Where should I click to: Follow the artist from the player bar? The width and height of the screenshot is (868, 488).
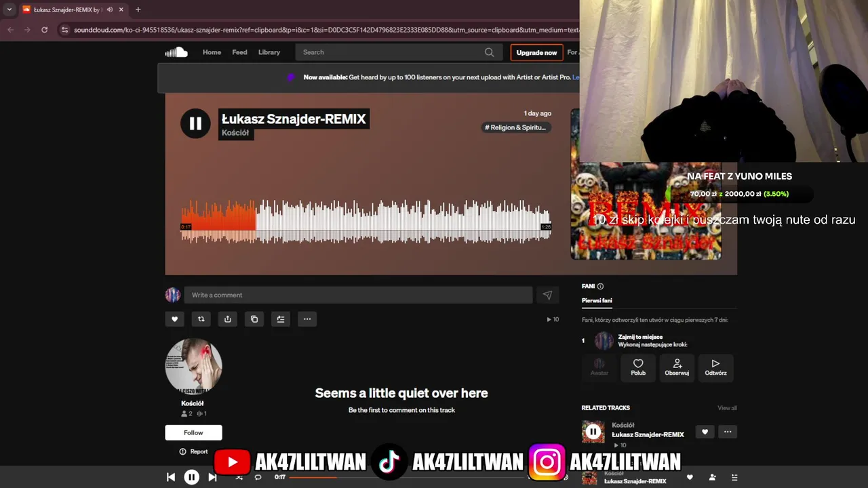(x=712, y=477)
